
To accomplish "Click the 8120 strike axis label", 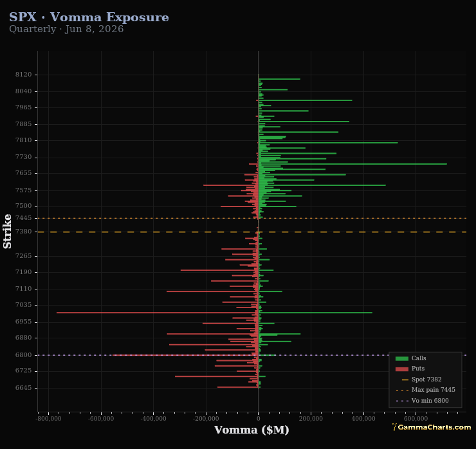I will 23,75.
